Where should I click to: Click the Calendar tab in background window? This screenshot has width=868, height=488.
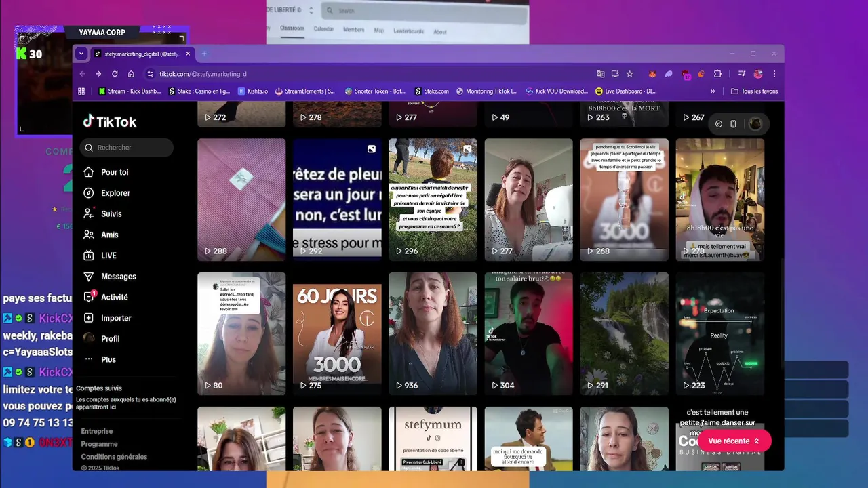[323, 29]
